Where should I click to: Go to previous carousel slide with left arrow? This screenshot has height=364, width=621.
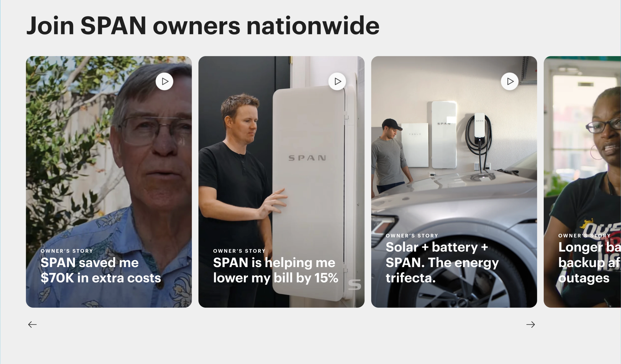click(x=32, y=325)
